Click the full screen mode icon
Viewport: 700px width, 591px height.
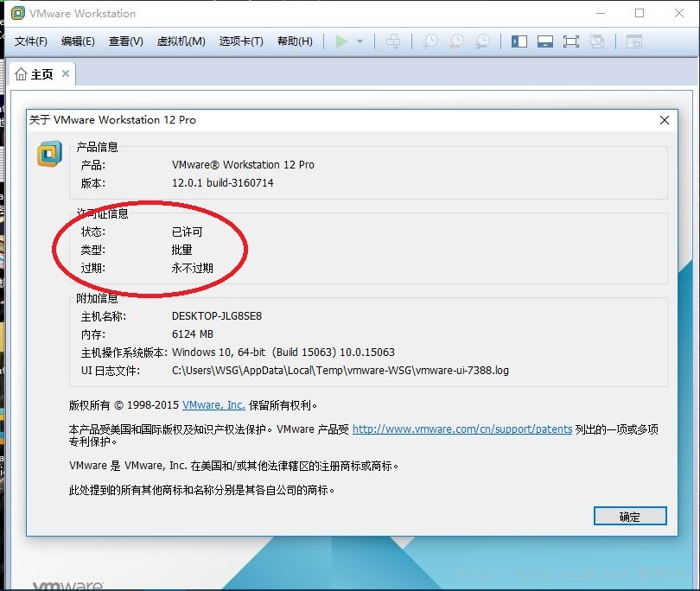tap(571, 41)
